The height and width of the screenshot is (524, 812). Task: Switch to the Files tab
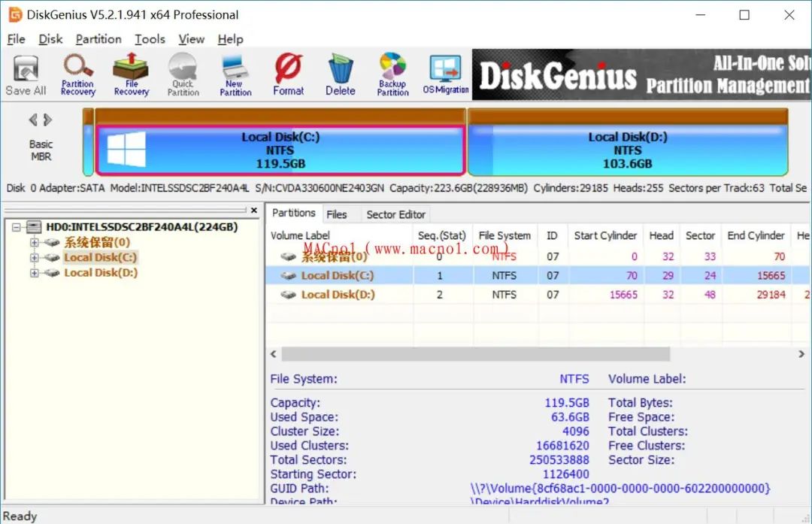point(337,214)
